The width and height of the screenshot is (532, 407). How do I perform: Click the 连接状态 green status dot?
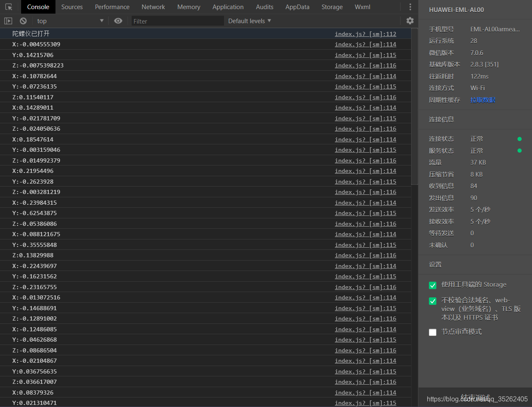click(x=520, y=139)
